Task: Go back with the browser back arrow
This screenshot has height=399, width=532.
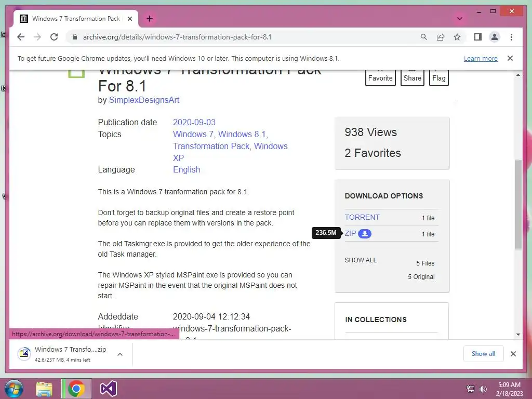Action: [x=21, y=37]
